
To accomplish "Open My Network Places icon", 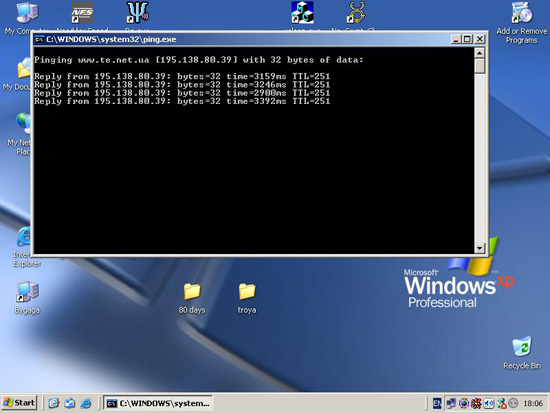I will click(x=24, y=124).
